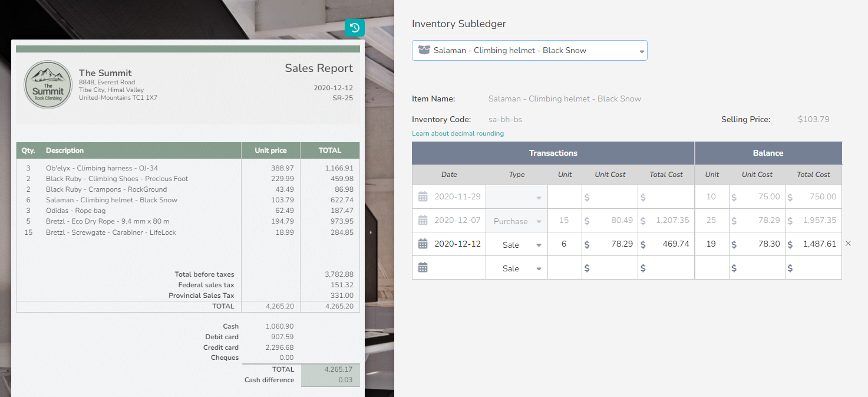Image resolution: width=868 pixels, height=397 pixels.
Task: Click the box icon in item selector
Action: point(424,50)
